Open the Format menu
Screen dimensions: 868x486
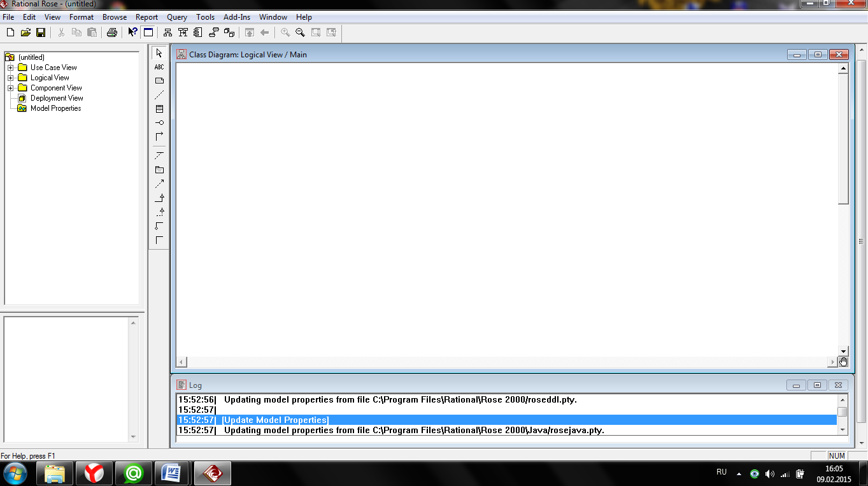coord(82,17)
